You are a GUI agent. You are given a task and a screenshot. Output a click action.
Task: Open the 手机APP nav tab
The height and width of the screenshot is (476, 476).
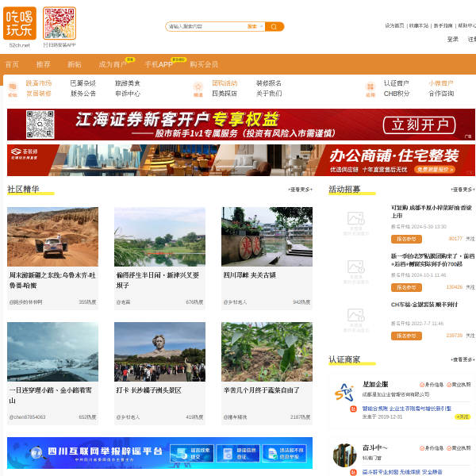(x=159, y=64)
